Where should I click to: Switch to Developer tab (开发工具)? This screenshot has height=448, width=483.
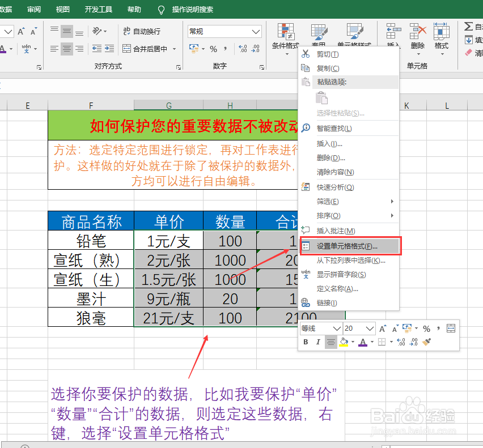tap(99, 9)
